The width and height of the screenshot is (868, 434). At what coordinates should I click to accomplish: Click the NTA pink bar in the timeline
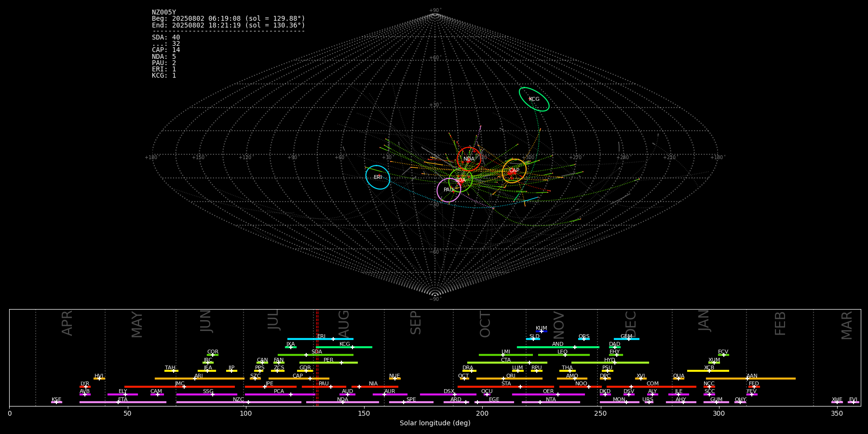551,402
